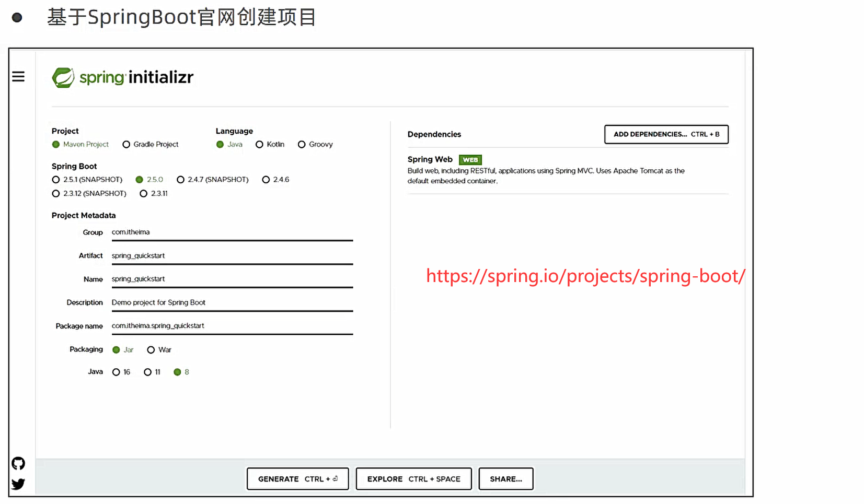Choose Jar packaging
The width and height of the screenshot is (864, 504).
point(116,350)
